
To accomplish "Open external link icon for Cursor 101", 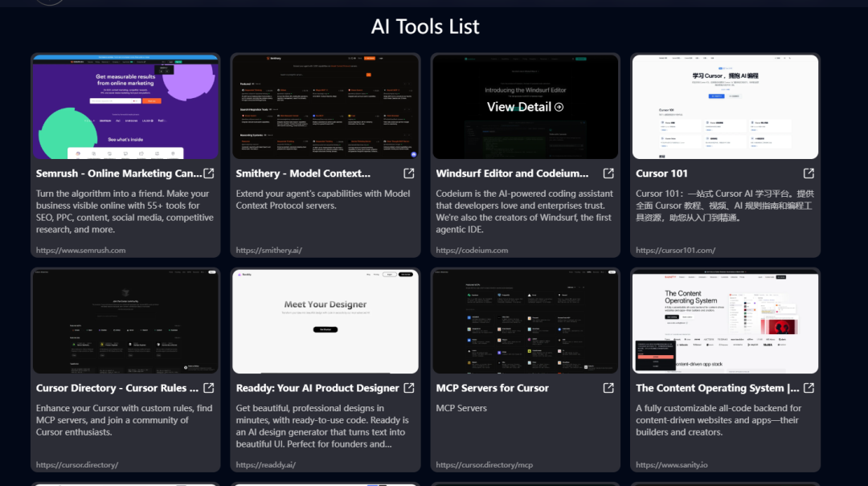I will click(809, 174).
